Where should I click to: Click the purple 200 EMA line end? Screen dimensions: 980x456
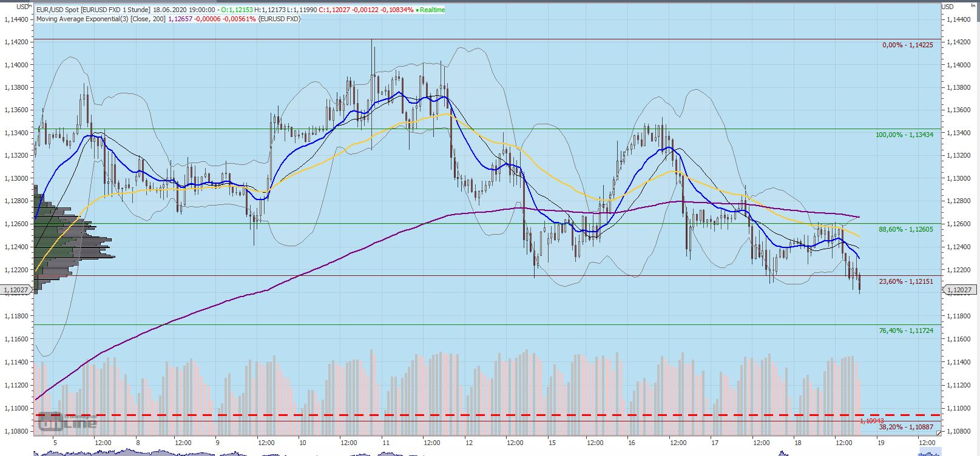[858, 216]
